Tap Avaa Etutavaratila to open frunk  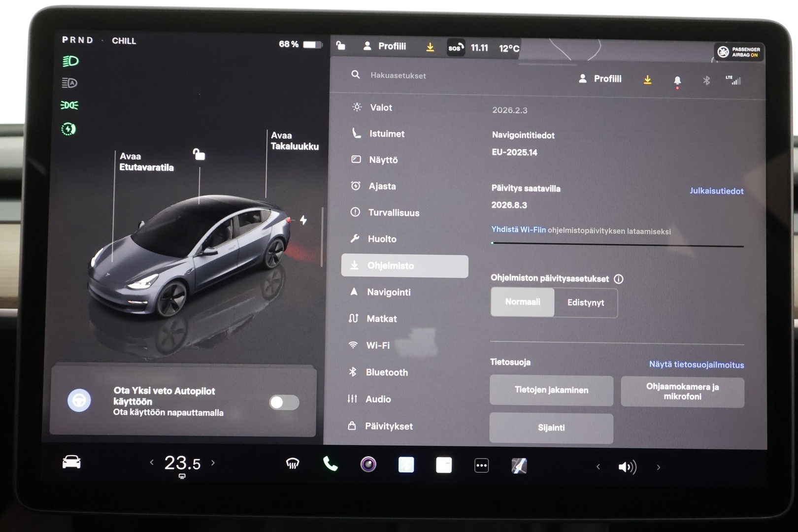pos(146,162)
